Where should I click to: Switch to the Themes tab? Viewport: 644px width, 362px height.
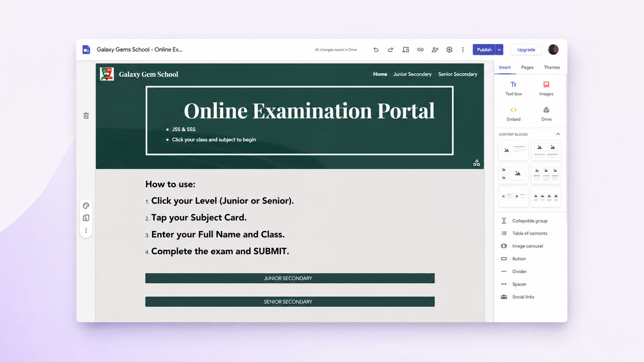pyautogui.click(x=552, y=67)
